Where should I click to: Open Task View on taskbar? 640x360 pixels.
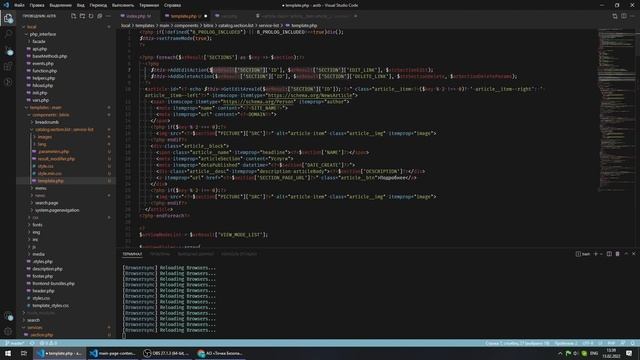click(24, 353)
